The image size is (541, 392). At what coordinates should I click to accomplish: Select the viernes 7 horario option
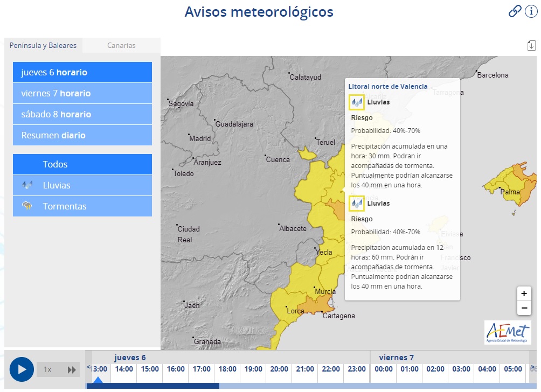(x=82, y=93)
